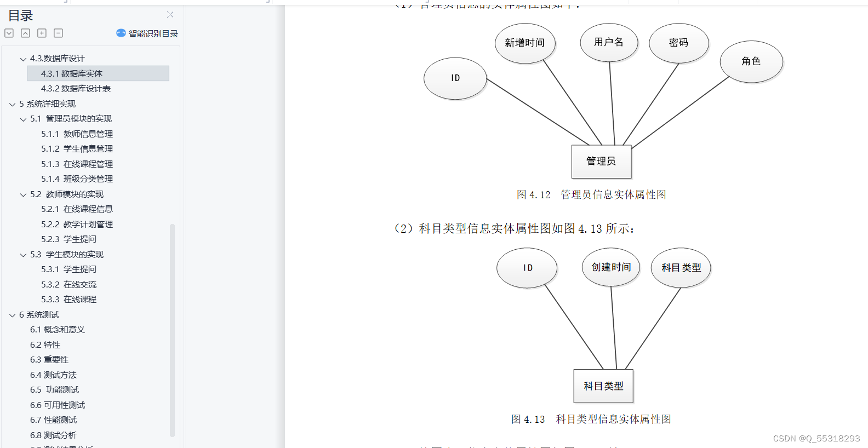Click paragraph (2)科目类型信息实体属性图如图 4.13 所示
868x448 pixels.
pos(513,229)
